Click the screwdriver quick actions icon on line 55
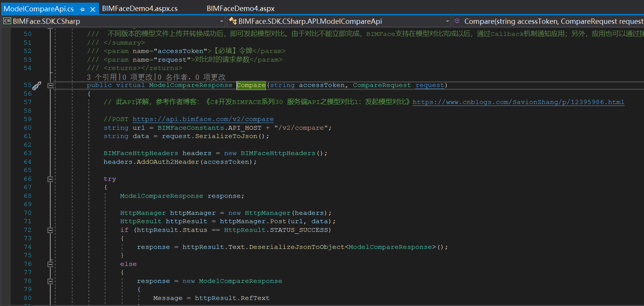The image size is (644, 306). coord(37,86)
